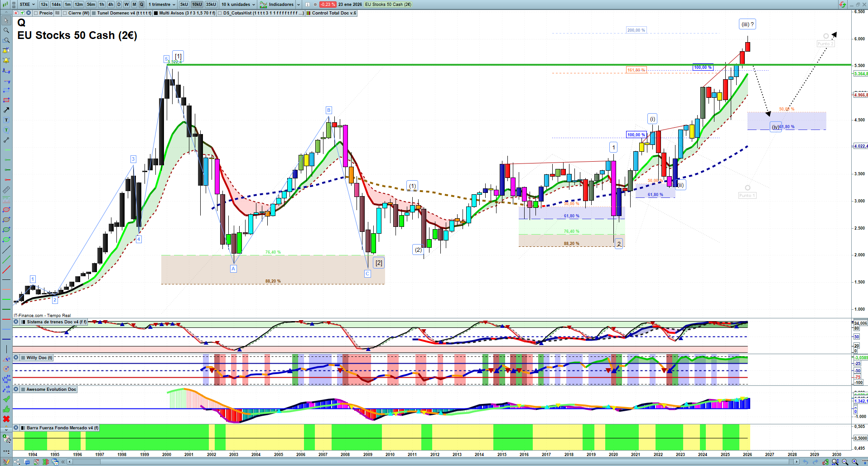
Task: Close the Sistema de trenes Doc panel
Action: point(16,322)
